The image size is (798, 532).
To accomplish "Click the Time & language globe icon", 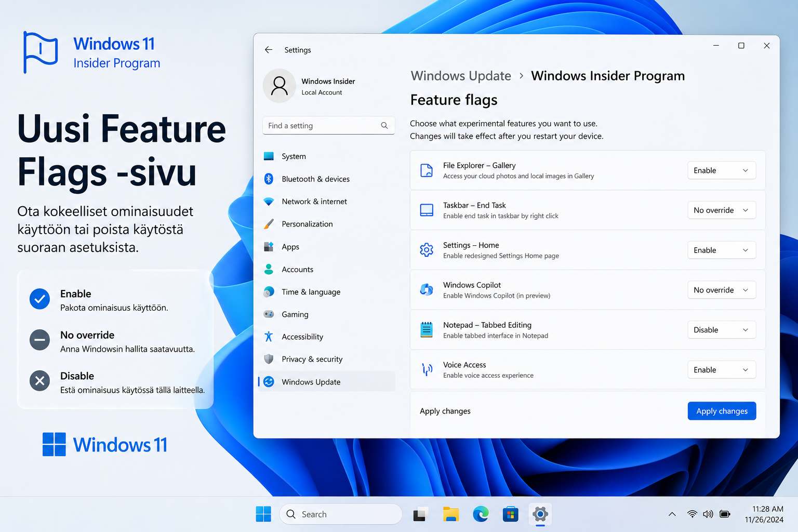I will 269,292.
